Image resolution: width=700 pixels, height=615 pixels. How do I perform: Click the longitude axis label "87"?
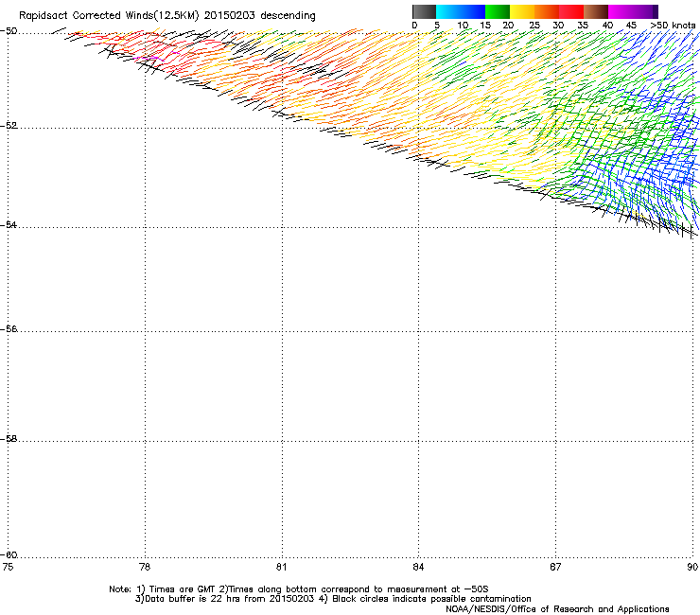coord(555,567)
